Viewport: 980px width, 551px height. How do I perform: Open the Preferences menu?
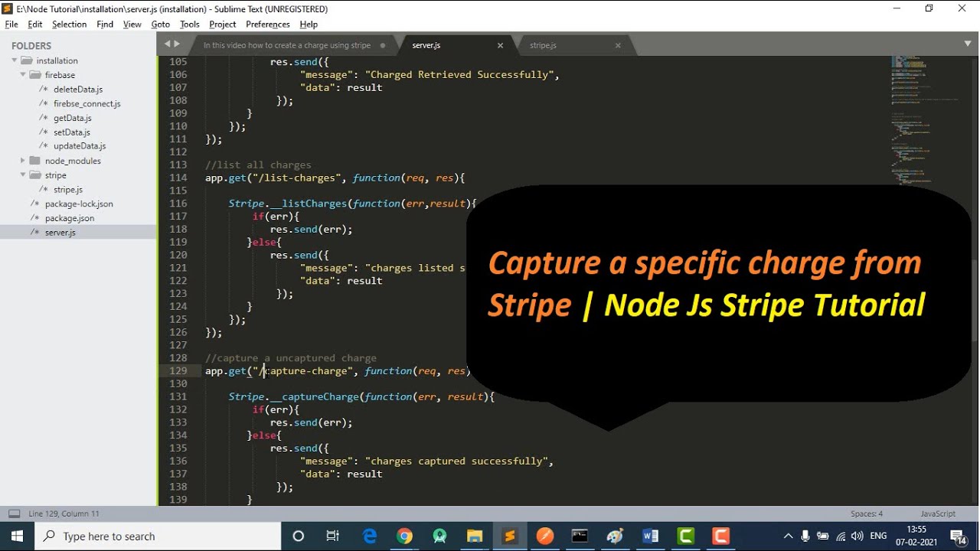coord(268,24)
